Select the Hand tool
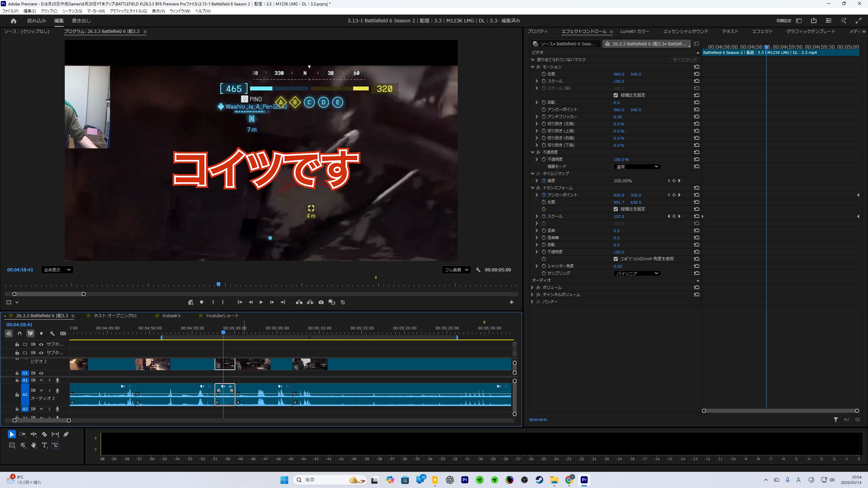The height and width of the screenshot is (488, 868). [34, 445]
